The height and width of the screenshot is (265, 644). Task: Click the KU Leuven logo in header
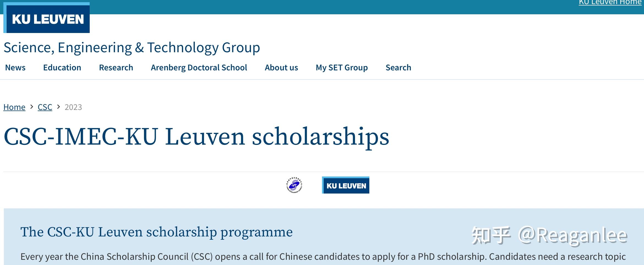47,18
